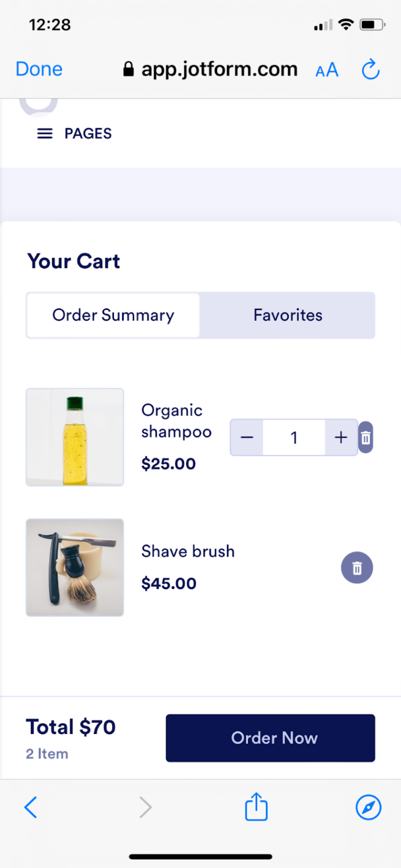Decrease Organic shampoo quantity
The height and width of the screenshot is (868, 401).
[247, 438]
